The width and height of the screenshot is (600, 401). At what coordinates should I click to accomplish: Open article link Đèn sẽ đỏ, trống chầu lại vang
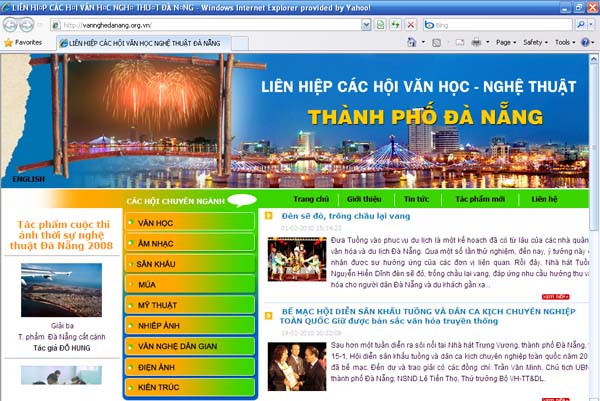pos(331,216)
